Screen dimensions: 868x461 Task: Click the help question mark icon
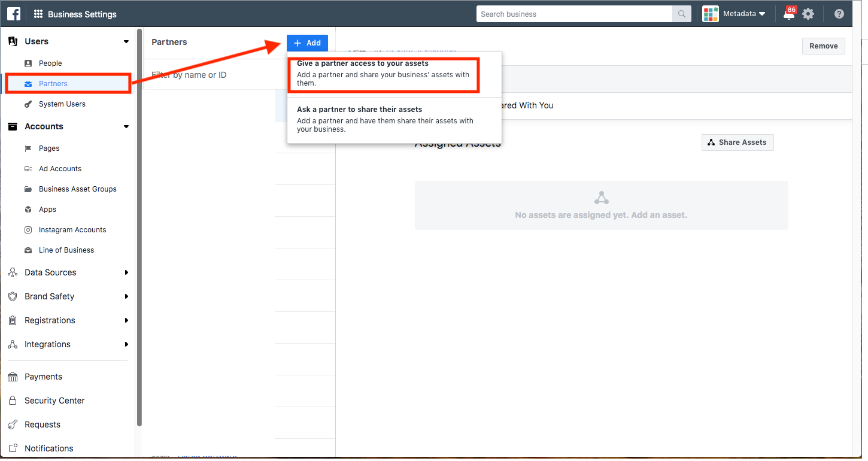(839, 14)
